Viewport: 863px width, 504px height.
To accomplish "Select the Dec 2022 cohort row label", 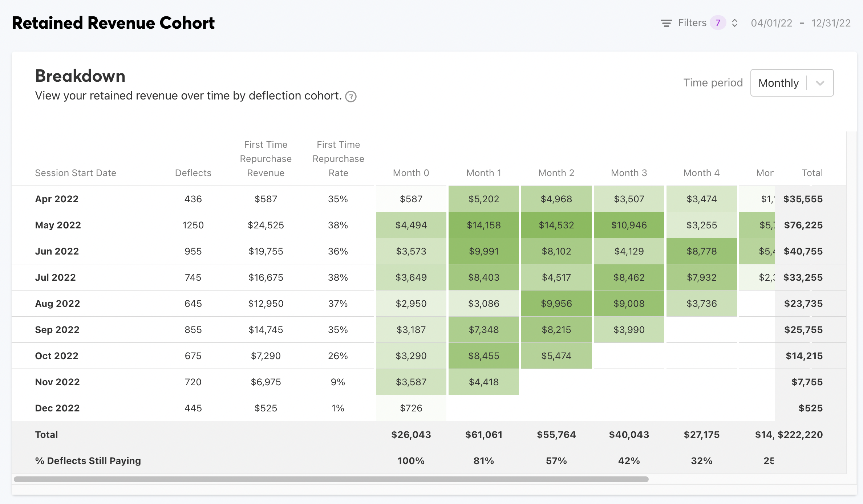I will click(x=57, y=408).
